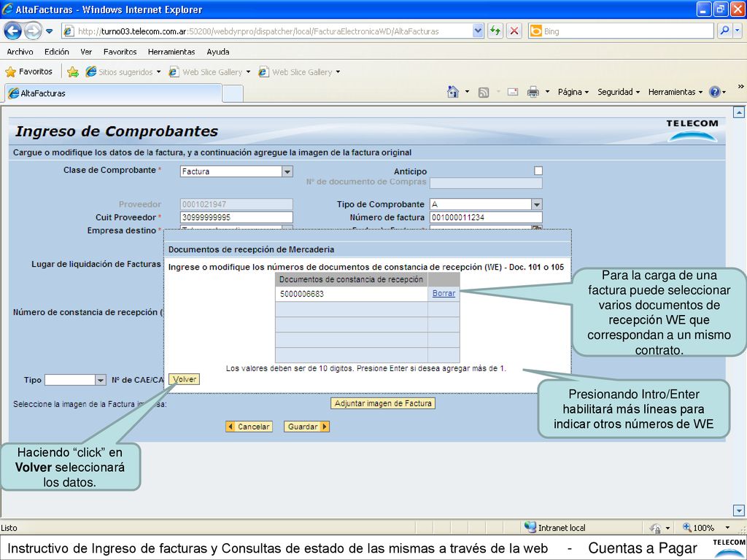Click the reception document cell 5000006683
747x560 pixels.
[x=352, y=294]
